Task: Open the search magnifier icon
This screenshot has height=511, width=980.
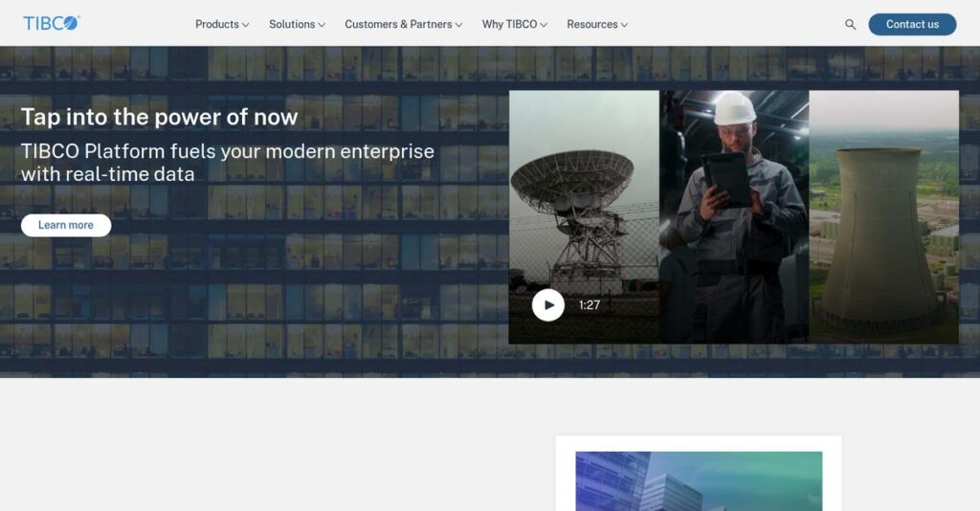Action: [850, 24]
